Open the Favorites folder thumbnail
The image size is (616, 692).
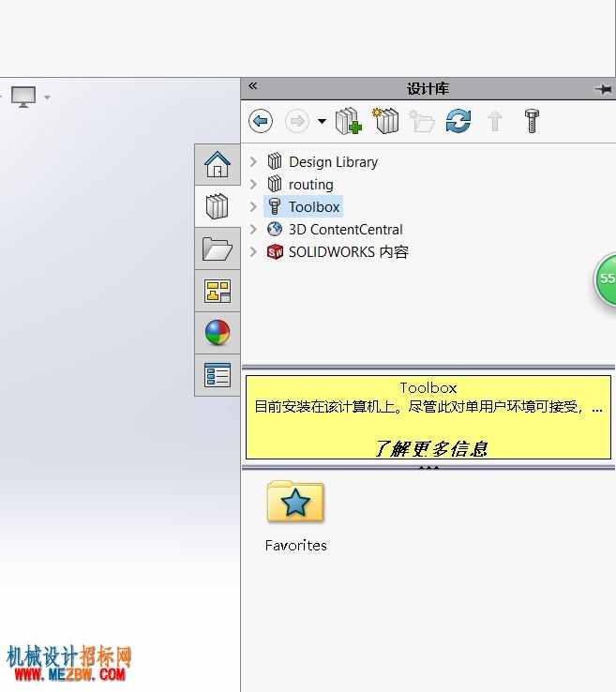295,502
